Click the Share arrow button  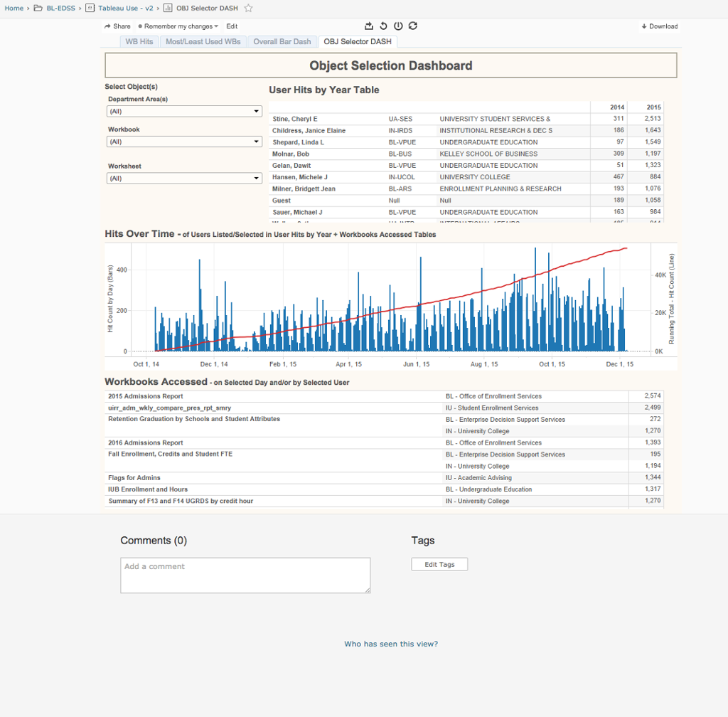(117, 26)
